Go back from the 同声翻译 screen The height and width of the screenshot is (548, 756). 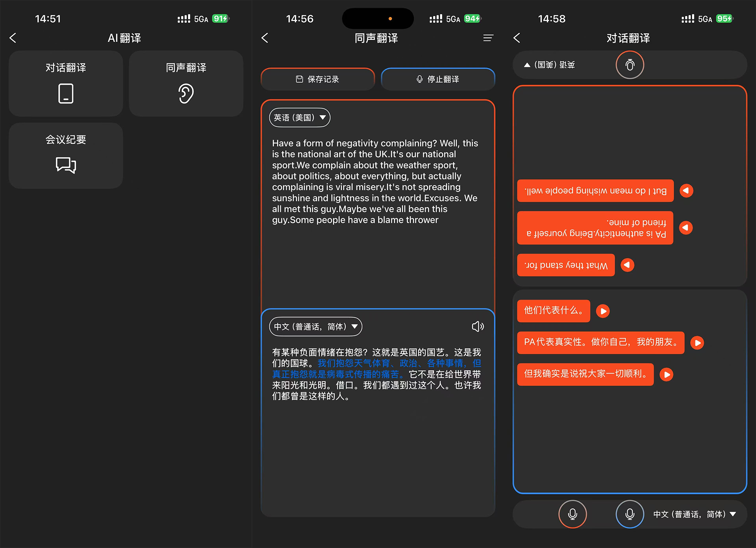coord(265,38)
